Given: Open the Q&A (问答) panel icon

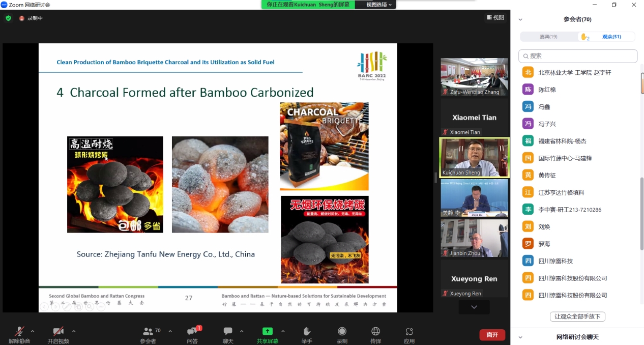Looking at the screenshot, I should click(192, 332).
